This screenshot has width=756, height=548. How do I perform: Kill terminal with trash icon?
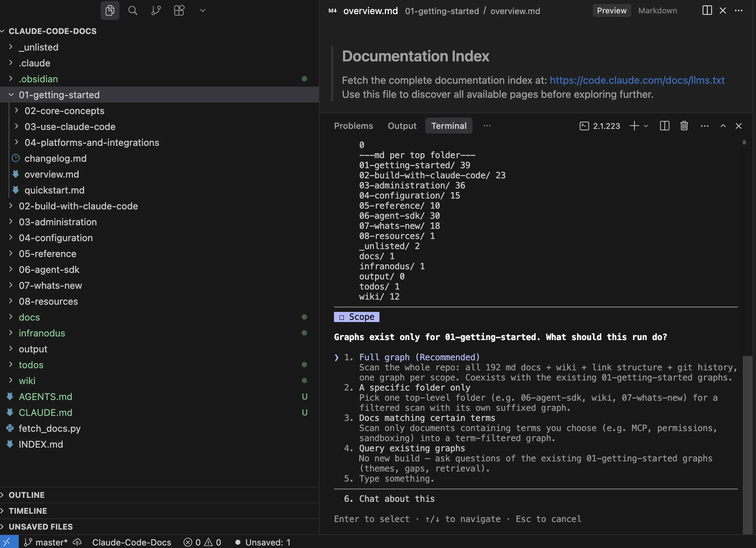tap(684, 126)
